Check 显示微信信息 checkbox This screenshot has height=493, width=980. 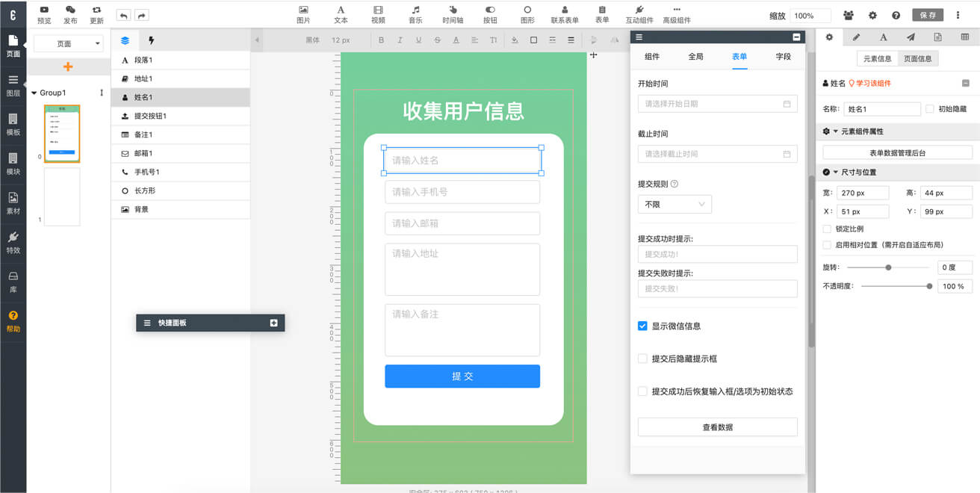(642, 326)
